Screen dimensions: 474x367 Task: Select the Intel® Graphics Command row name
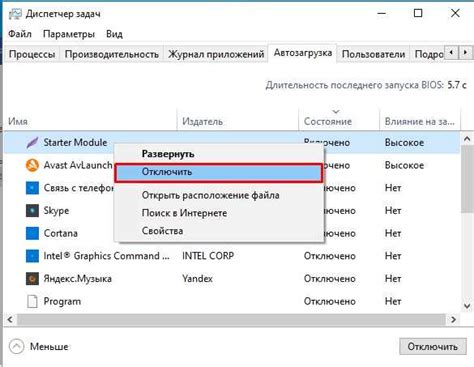click(x=106, y=256)
